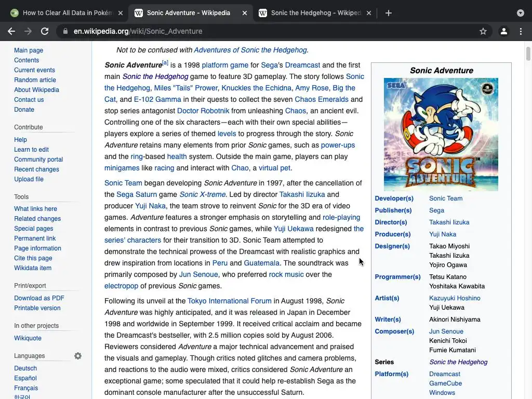
Task: Open the About Wikipedia link
Action: coord(36,89)
